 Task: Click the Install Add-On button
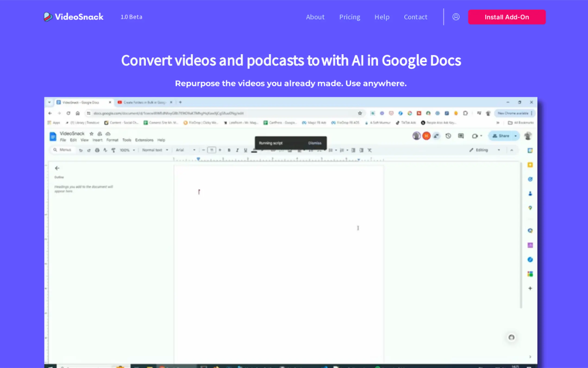pyautogui.click(x=507, y=17)
